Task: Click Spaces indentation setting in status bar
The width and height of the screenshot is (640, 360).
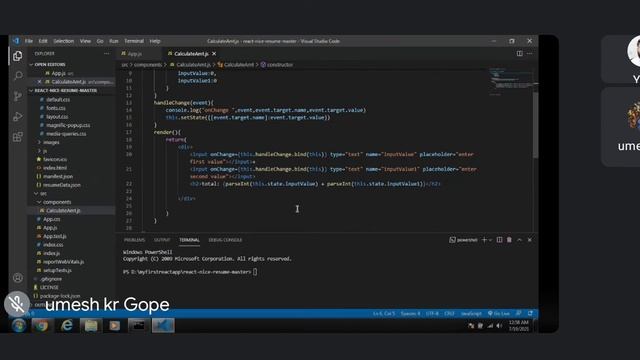Action: (x=410, y=314)
